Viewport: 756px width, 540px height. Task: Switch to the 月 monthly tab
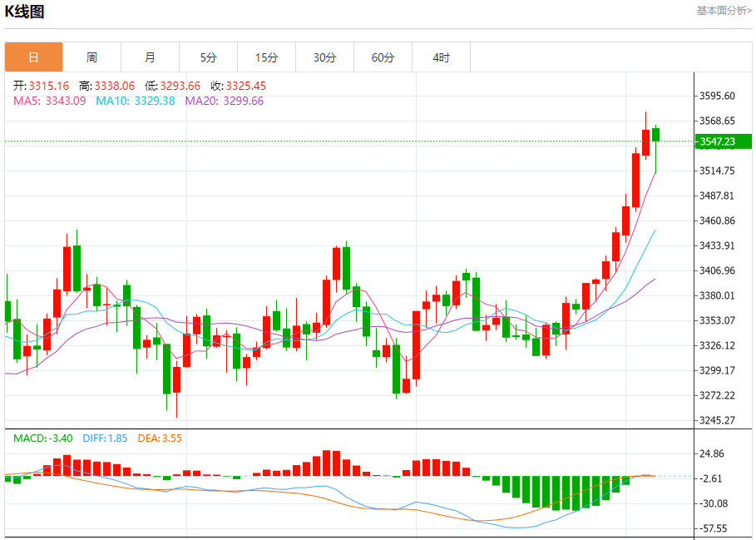(150, 57)
